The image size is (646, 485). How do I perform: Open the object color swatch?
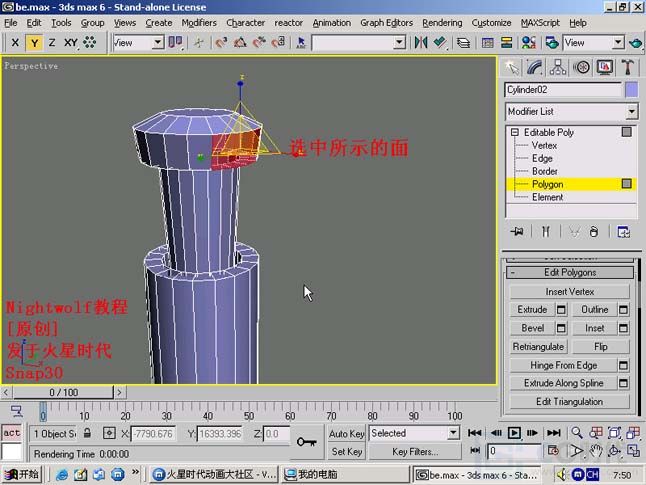pos(632,90)
